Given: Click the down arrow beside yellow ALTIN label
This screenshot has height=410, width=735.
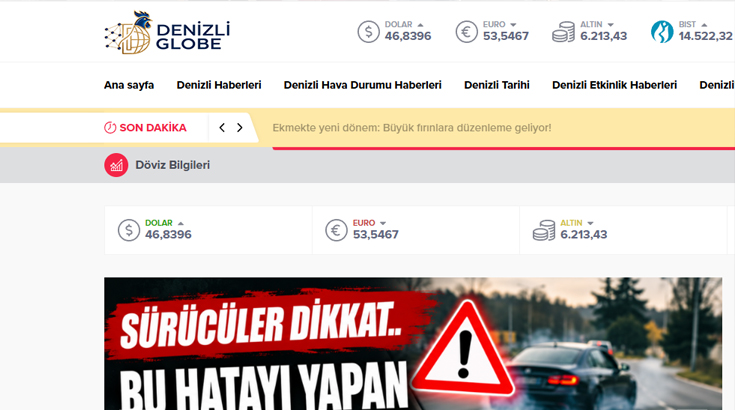Looking at the screenshot, I should tap(590, 224).
